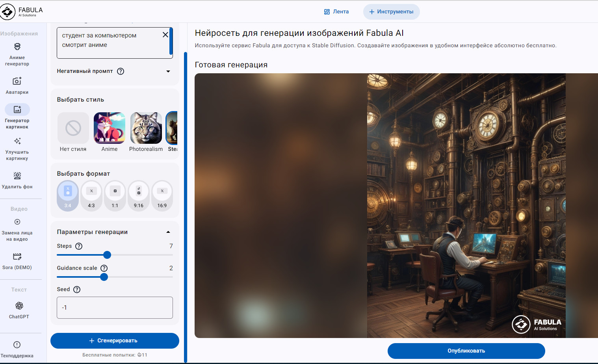Select the image enhancer sparkle icon
The image size is (598, 364).
pyautogui.click(x=17, y=141)
